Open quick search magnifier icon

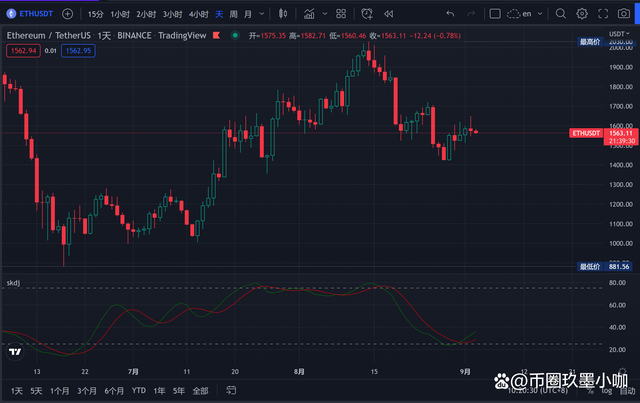(x=561, y=14)
